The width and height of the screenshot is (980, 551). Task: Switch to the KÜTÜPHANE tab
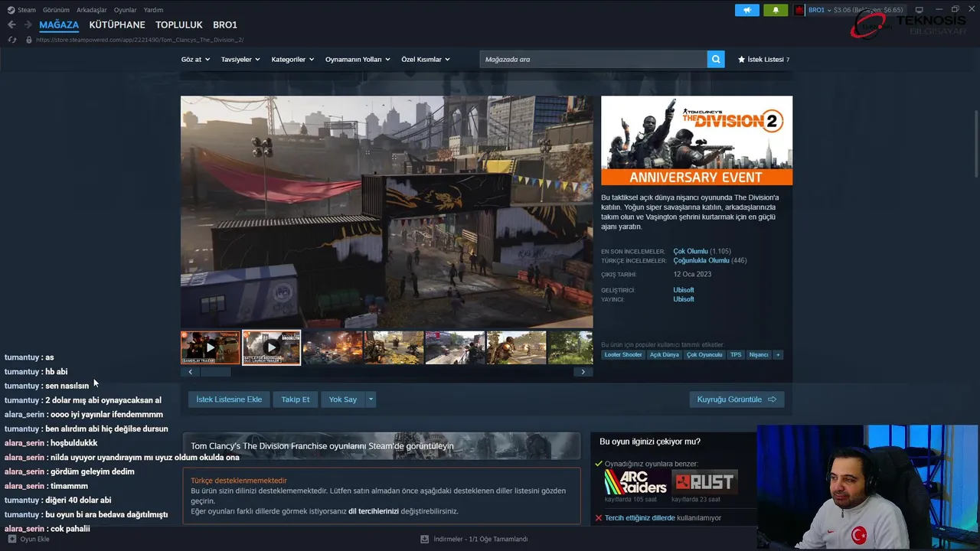[117, 25]
